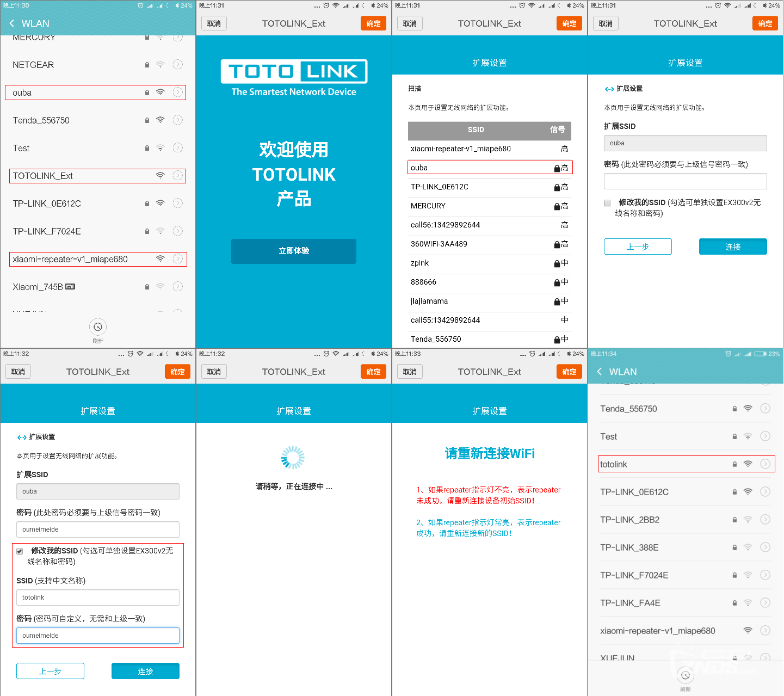The height and width of the screenshot is (696, 784).
Task: Select the TP-LINK_388E Wi-Fi network
Action: (686, 547)
